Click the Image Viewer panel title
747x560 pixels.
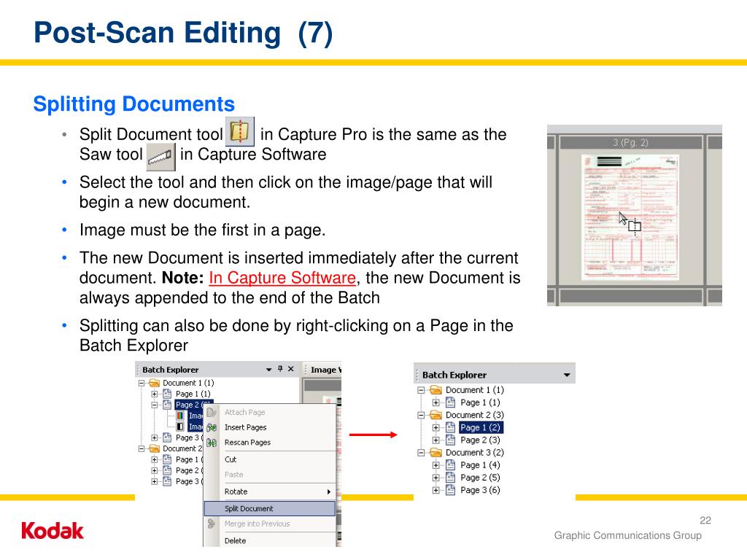pos(326,370)
